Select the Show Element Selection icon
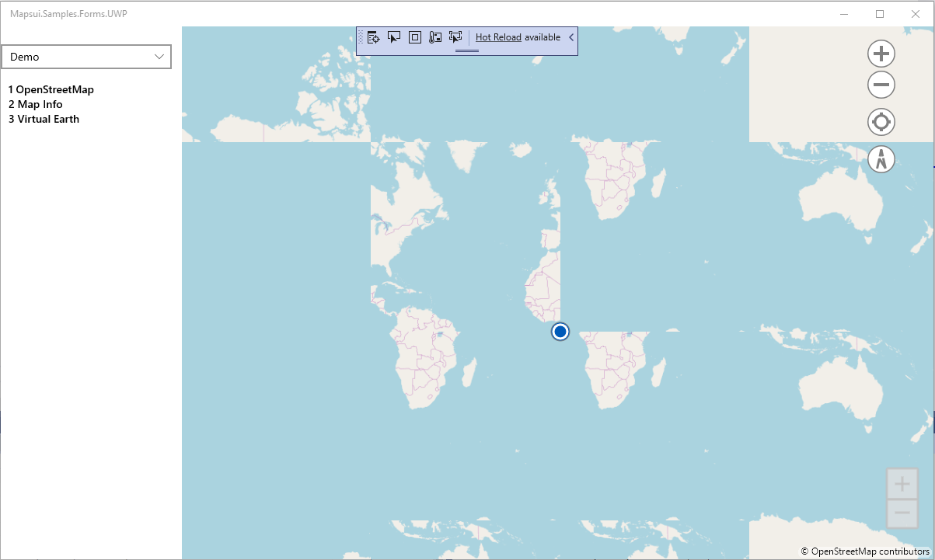Screen dimensions: 935x560 pos(455,37)
